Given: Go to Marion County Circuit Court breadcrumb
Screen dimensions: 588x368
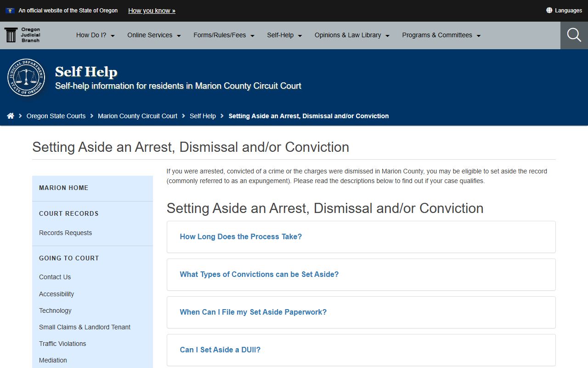Looking at the screenshot, I should click(x=137, y=116).
